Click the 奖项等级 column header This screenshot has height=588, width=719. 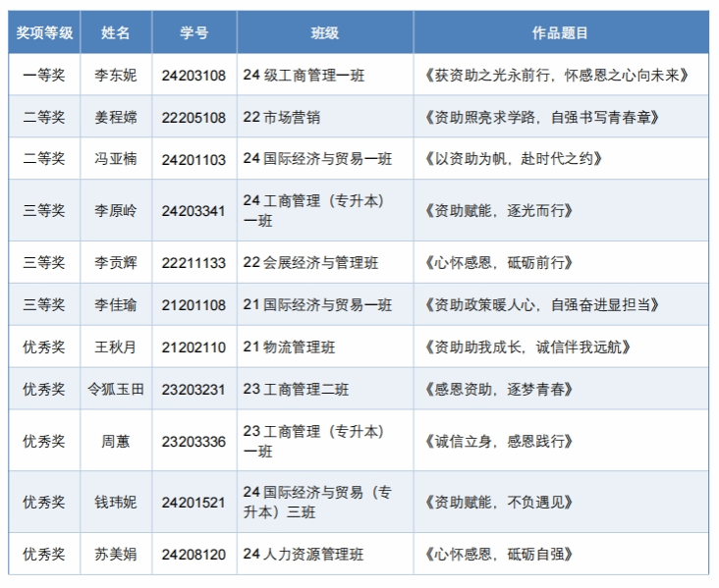click(44, 32)
